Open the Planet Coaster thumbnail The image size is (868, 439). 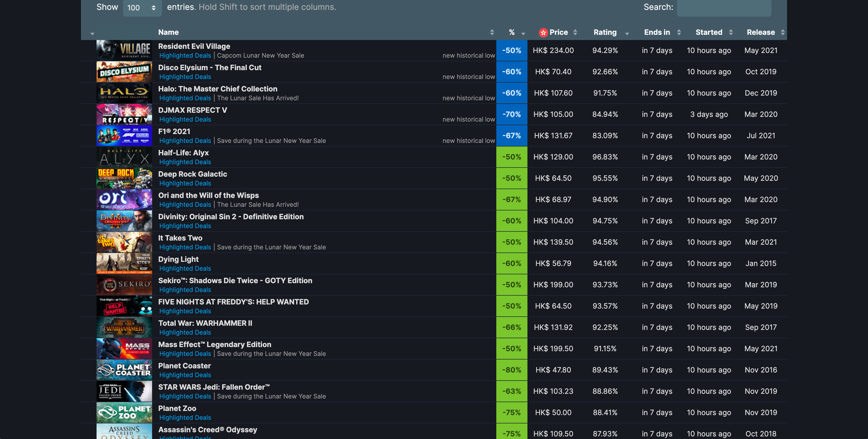click(x=124, y=370)
